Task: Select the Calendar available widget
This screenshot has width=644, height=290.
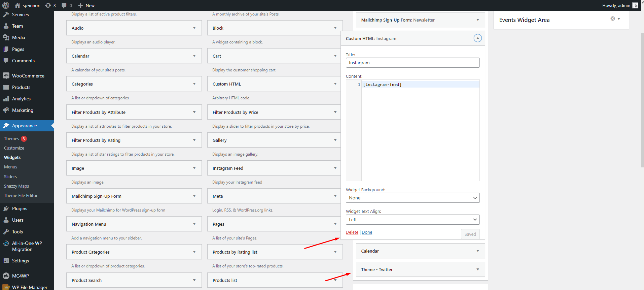Action: click(x=134, y=56)
